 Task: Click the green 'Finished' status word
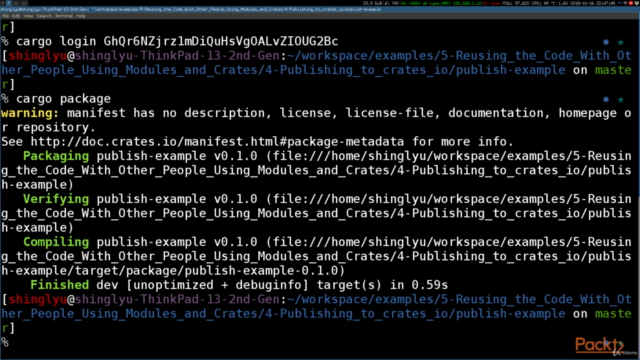(60, 285)
